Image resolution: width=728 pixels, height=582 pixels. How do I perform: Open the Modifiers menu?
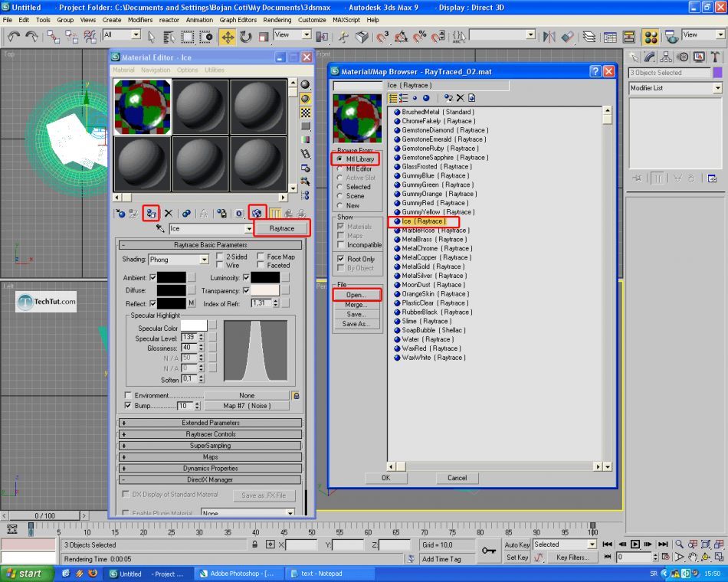[x=139, y=20]
